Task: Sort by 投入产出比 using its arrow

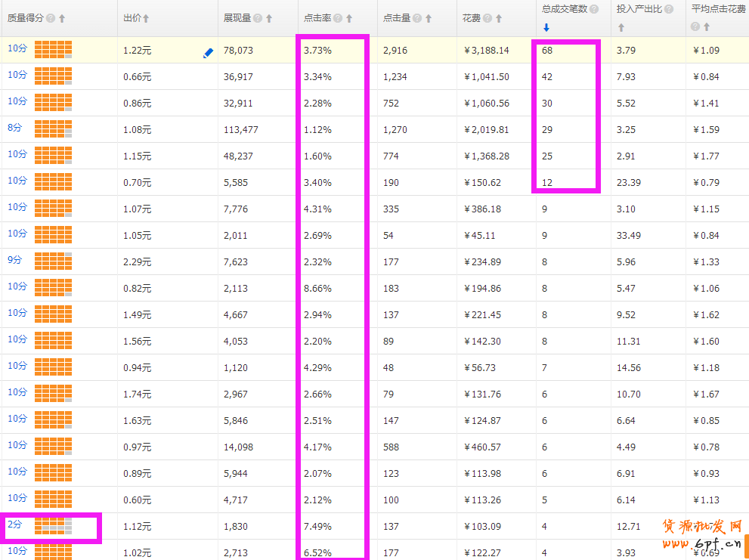Action: click(x=621, y=28)
